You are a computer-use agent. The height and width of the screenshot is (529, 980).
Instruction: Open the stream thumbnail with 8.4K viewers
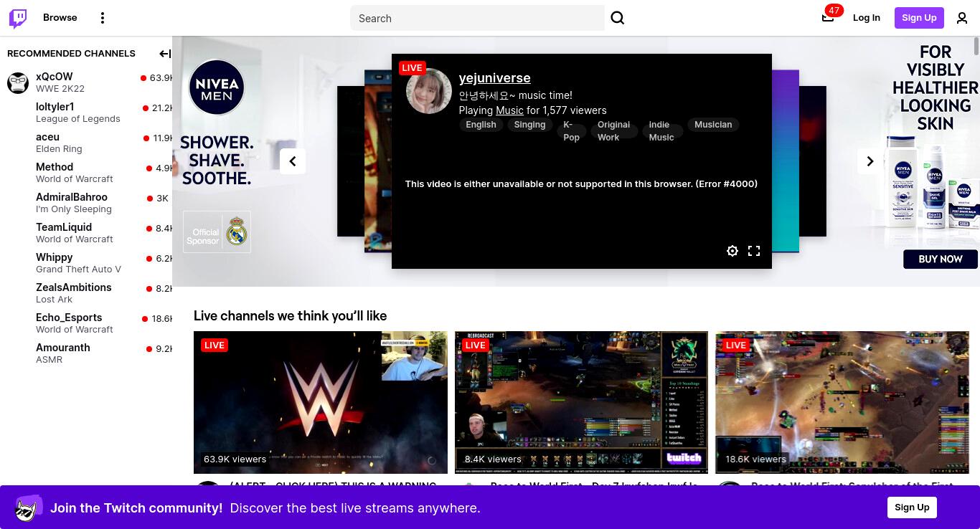(581, 402)
